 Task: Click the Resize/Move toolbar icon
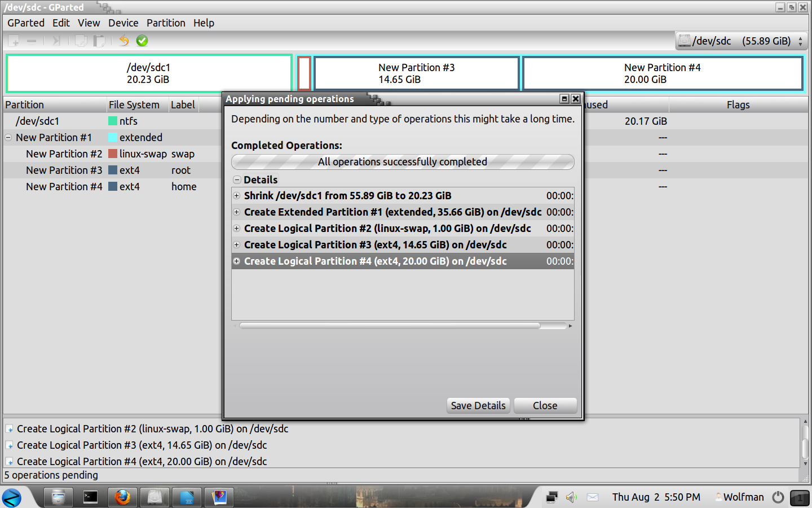tap(56, 41)
